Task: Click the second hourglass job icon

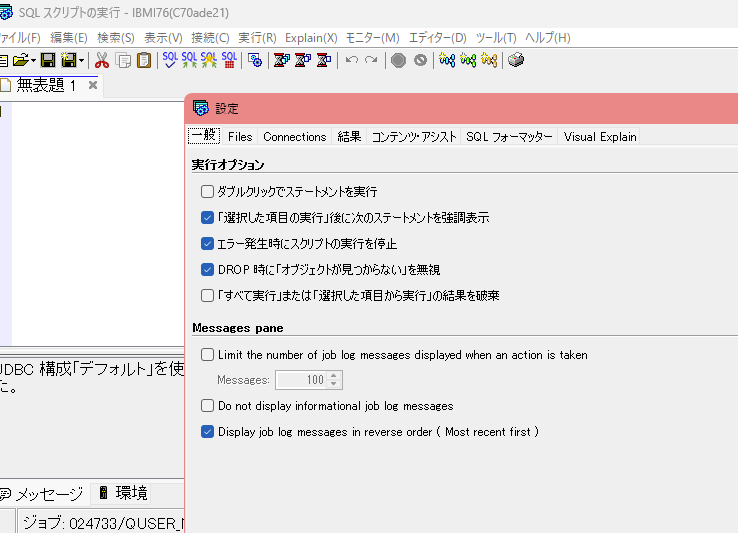Action: pyautogui.click(x=303, y=60)
